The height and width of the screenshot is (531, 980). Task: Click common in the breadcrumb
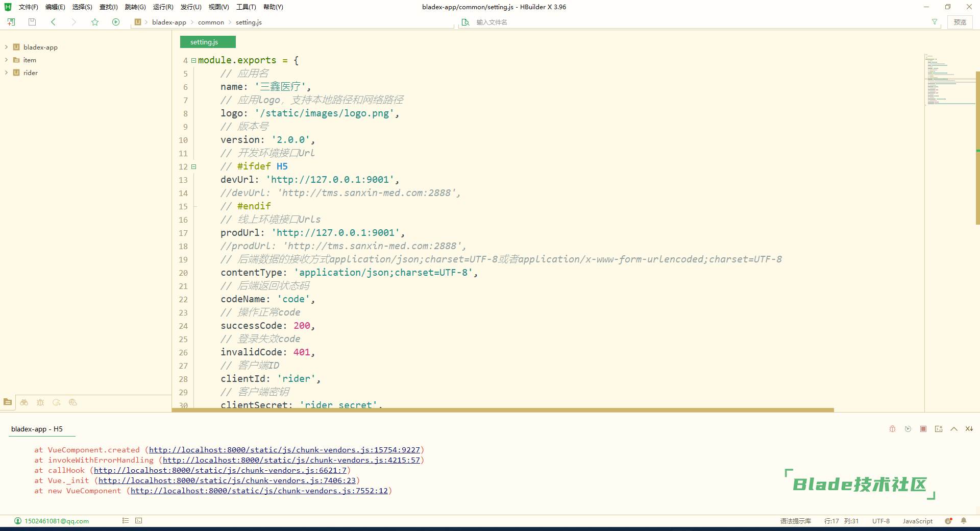click(x=211, y=22)
